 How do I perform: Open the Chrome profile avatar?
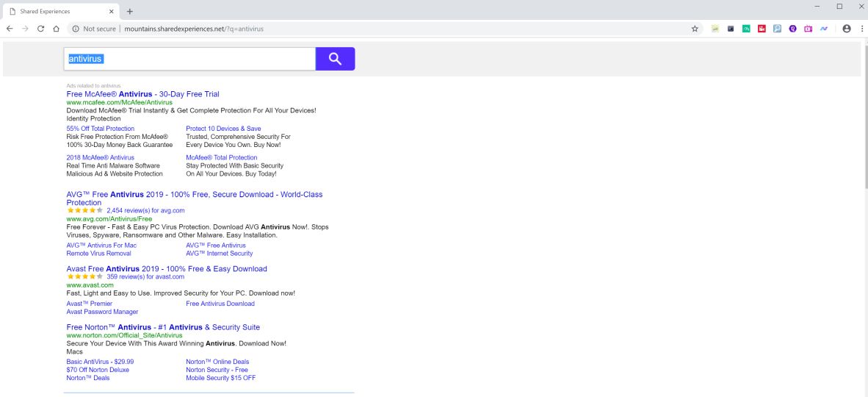coord(847,29)
